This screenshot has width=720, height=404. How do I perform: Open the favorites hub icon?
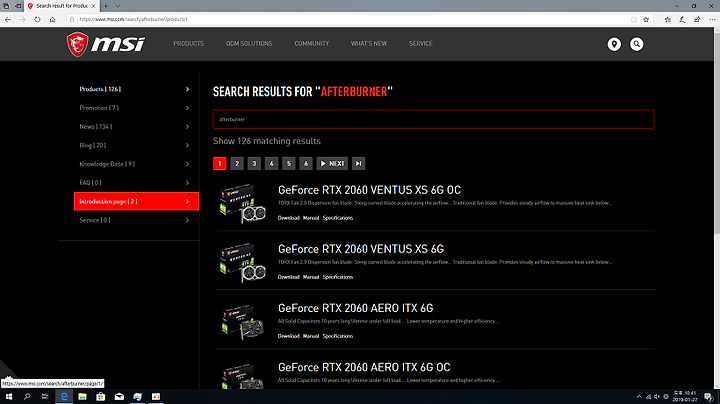tap(668, 19)
